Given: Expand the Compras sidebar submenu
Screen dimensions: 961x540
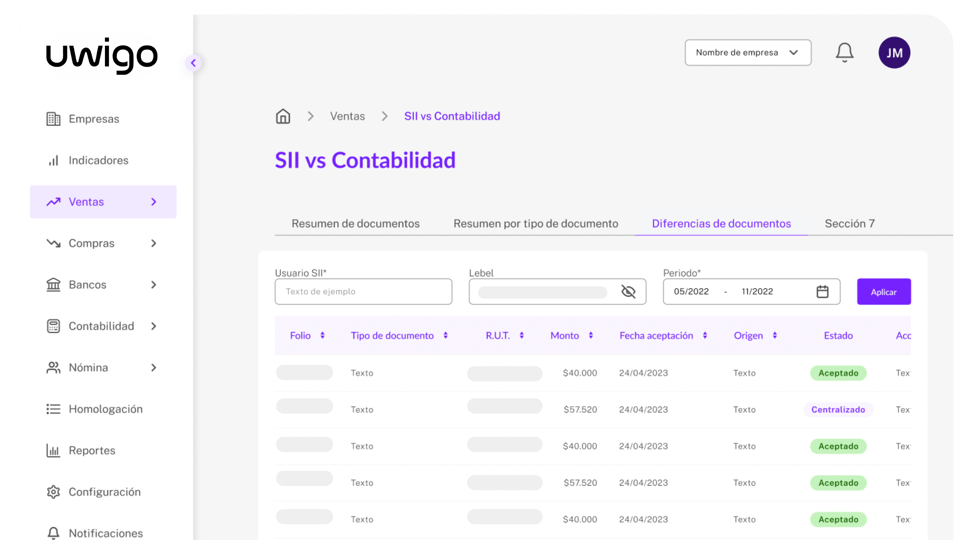Looking at the screenshot, I should [x=153, y=243].
